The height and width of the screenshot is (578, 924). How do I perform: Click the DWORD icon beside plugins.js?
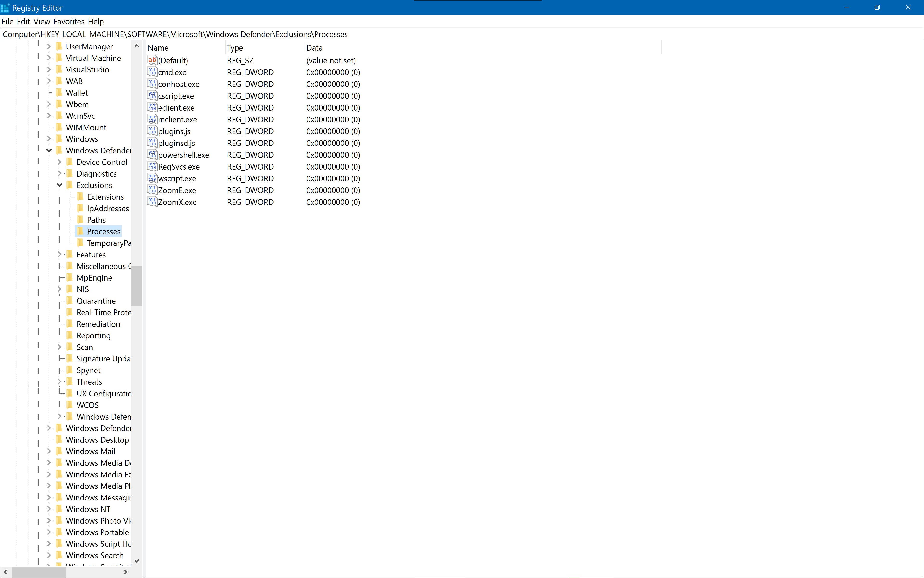pos(152,131)
